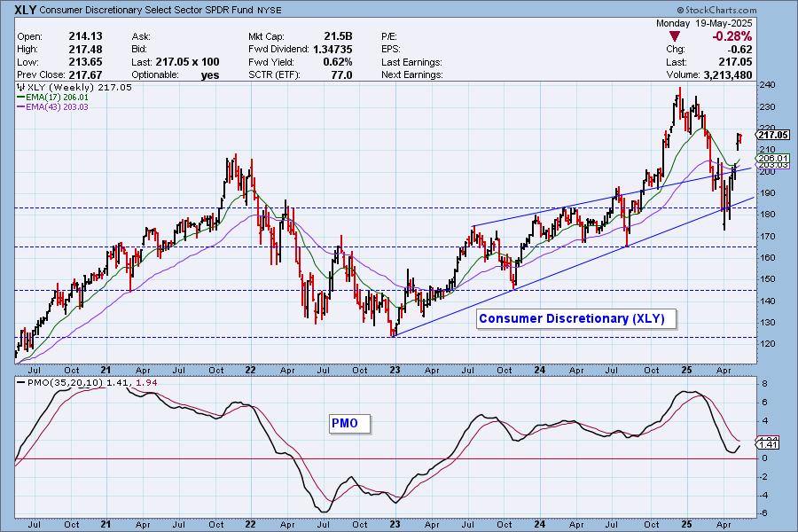Screen dimensions: 798x532
Task: Click the 230 label on the price axis
Action: click(768, 107)
